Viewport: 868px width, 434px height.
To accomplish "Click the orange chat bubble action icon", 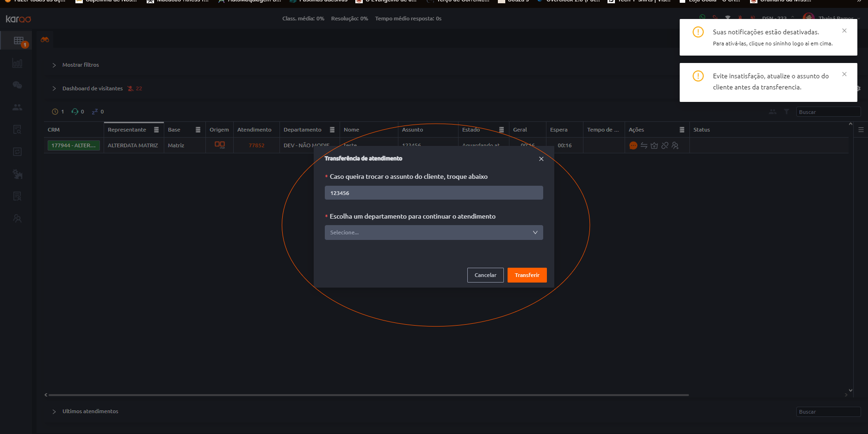I will pos(633,145).
